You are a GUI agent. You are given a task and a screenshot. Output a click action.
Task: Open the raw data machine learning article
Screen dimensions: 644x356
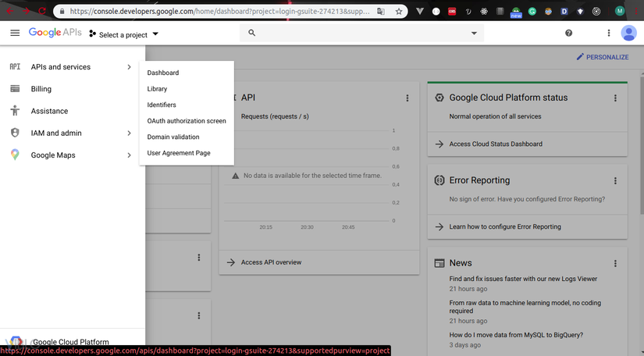point(525,307)
